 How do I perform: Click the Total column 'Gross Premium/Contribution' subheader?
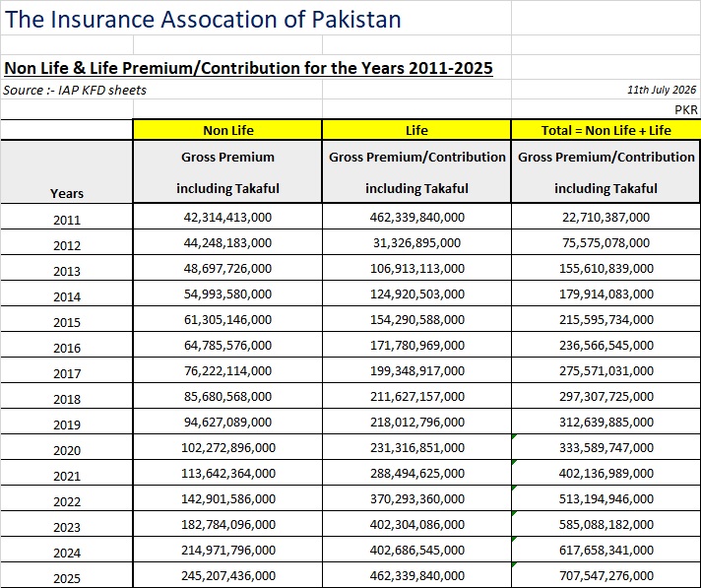point(605,172)
